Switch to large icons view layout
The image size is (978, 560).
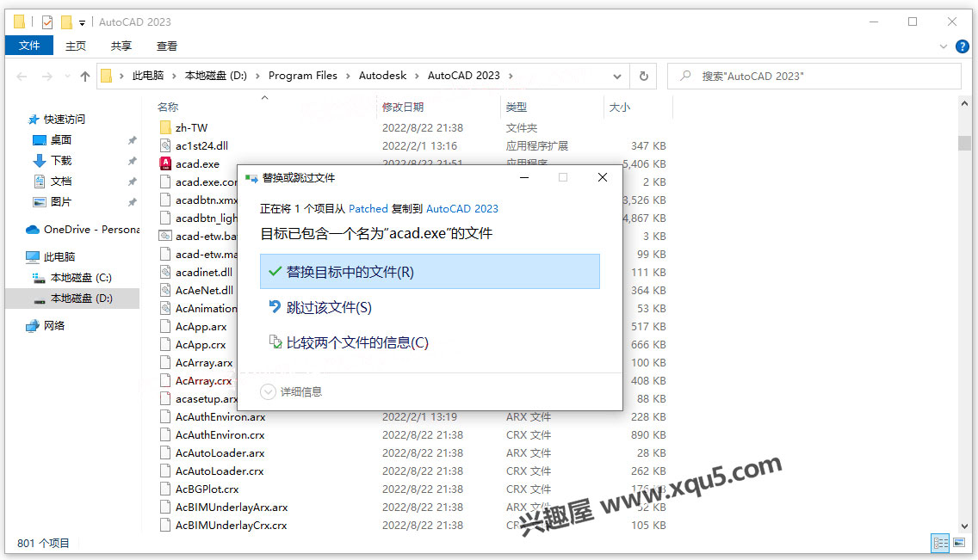click(959, 543)
